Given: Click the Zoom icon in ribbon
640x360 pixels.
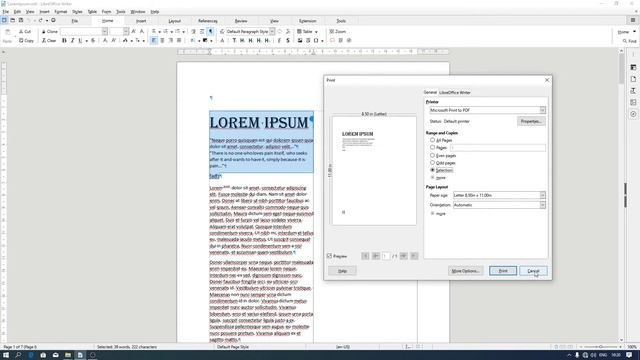Looking at the screenshot, I should coord(338,31).
